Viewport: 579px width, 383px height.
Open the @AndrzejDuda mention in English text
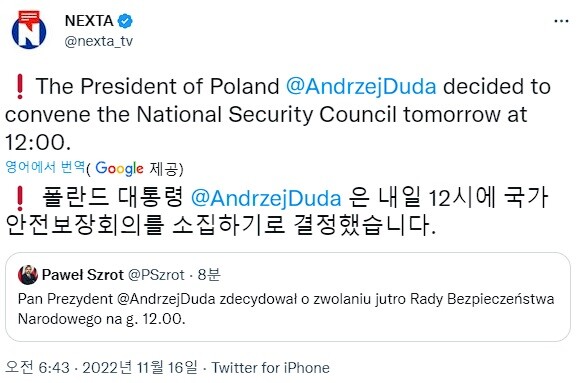pos(361,87)
